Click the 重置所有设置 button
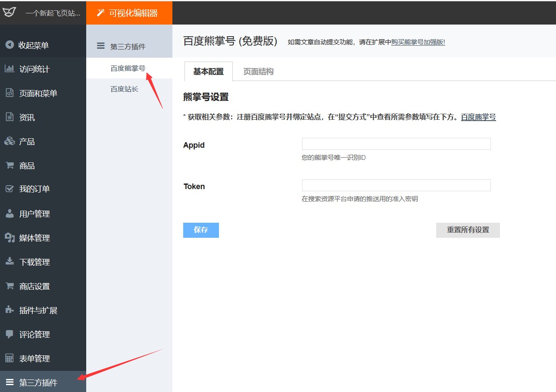 [x=468, y=230]
